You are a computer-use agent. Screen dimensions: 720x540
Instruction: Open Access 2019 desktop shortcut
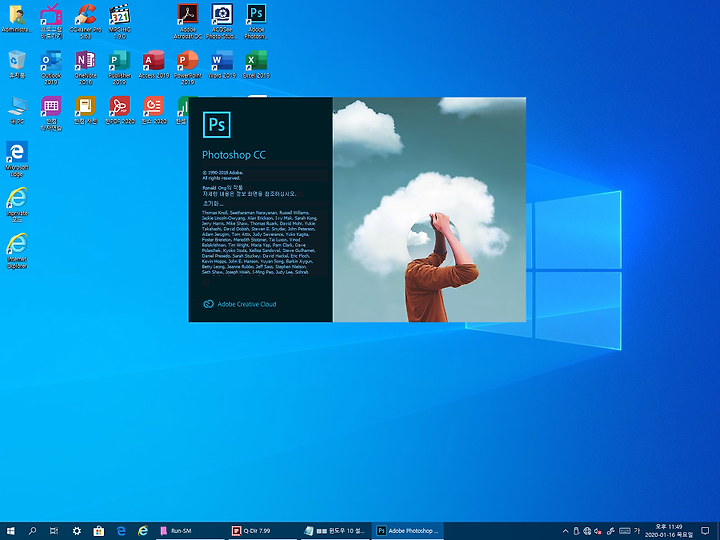pyautogui.click(x=154, y=64)
